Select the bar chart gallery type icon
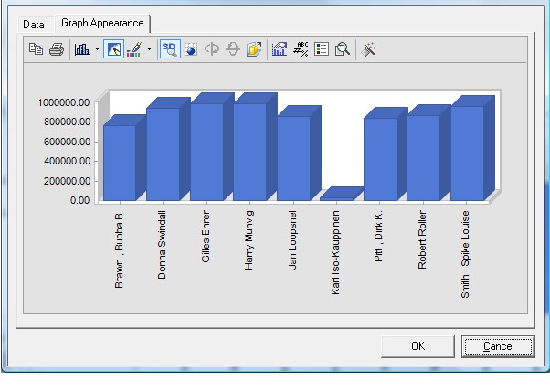The height and width of the screenshot is (392, 550). pos(82,49)
